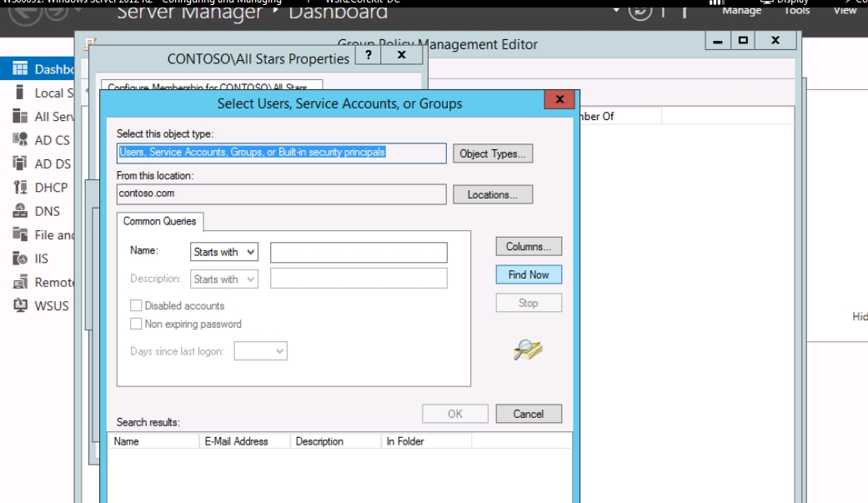Click the Name text input field
Viewport: 868px width, 503px height.
click(x=359, y=252)
